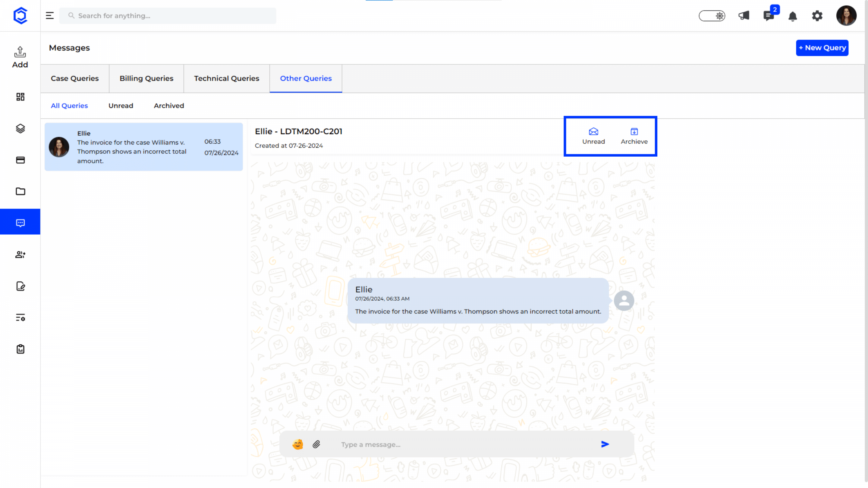Click the app logo in the top-left corner
This screenshot has height=488, width=868.
[20, 15]
